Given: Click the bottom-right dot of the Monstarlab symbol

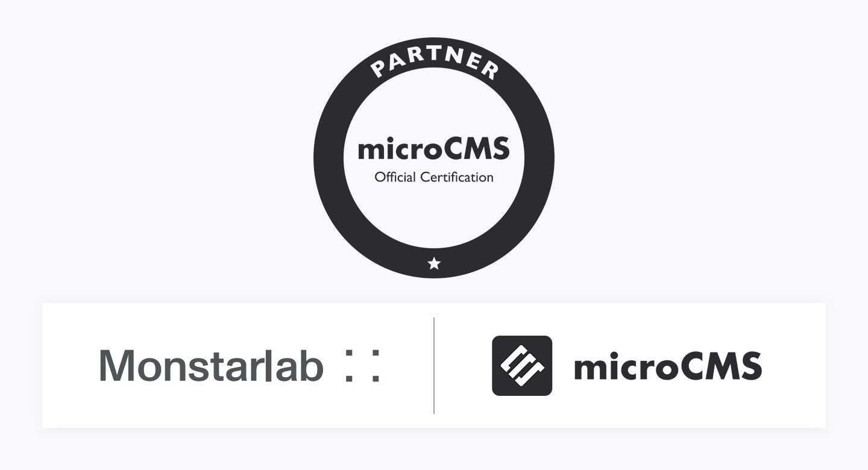Looking at the screenshot, I should click(376, 377).
